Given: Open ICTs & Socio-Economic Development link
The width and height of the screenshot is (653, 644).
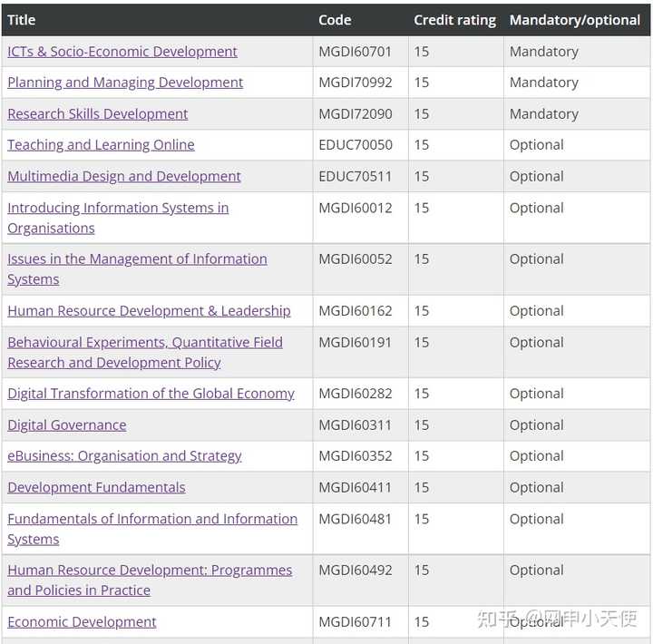Looking at the screenshot, I should pos(122,52).
